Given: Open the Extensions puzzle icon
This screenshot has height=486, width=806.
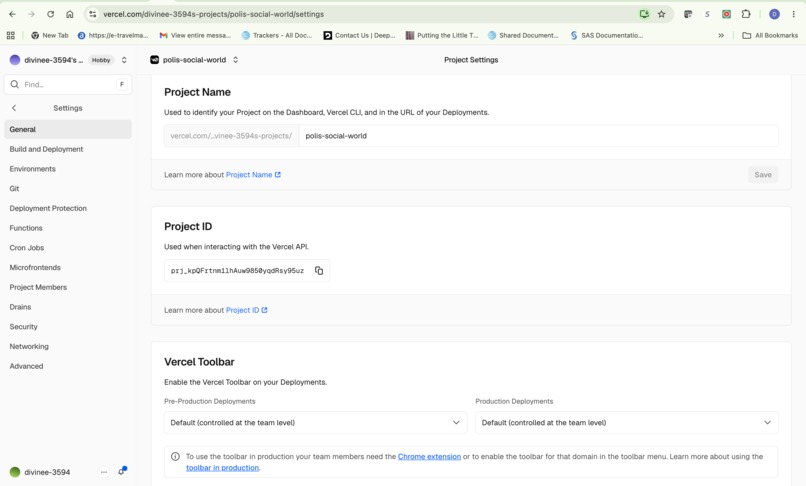Looking at the screenshot, I should pyautogui.click(x=746, y=14).
